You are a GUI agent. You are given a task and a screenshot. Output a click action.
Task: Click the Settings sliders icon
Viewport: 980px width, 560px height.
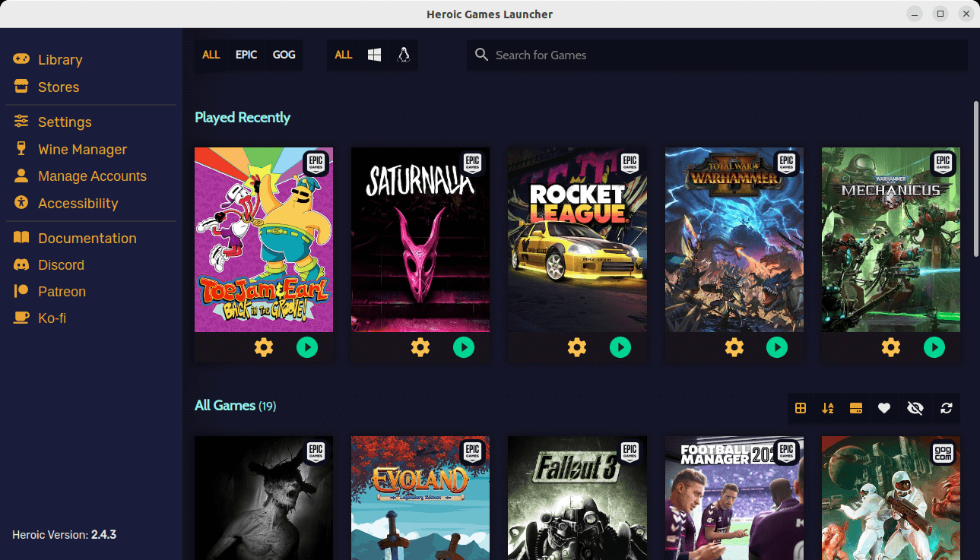[21, 122]
